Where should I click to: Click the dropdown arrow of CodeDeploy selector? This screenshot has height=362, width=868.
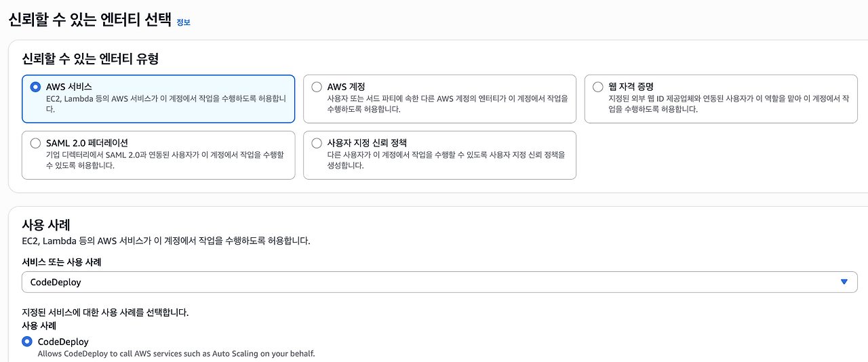tap(844, 282)
